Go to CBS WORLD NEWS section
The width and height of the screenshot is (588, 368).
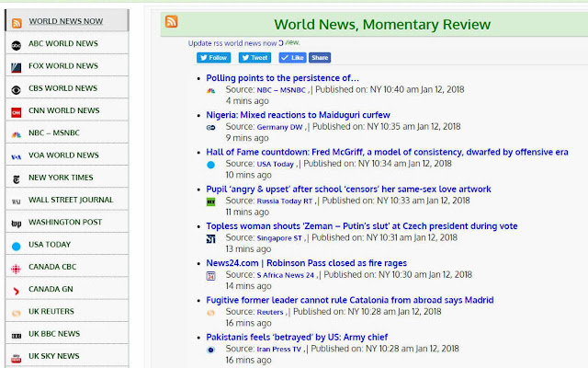(62, 88)
